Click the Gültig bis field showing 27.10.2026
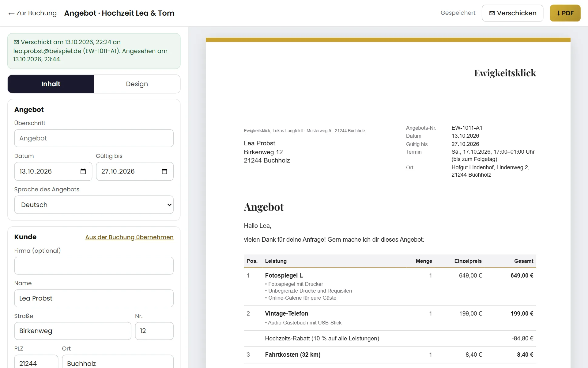Viewport: 588px width, 368px height. (x=135, y=171)
